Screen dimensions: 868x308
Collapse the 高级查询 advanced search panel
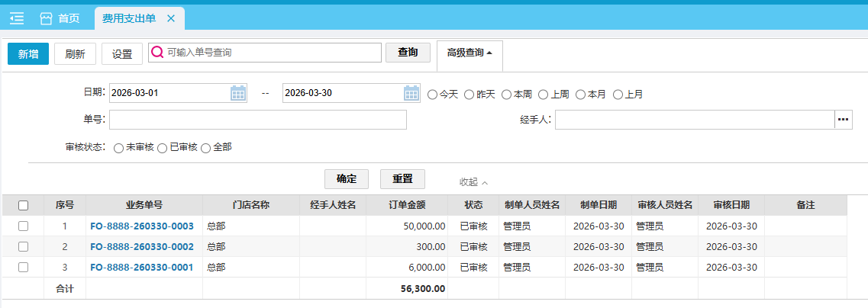(469, 53)
